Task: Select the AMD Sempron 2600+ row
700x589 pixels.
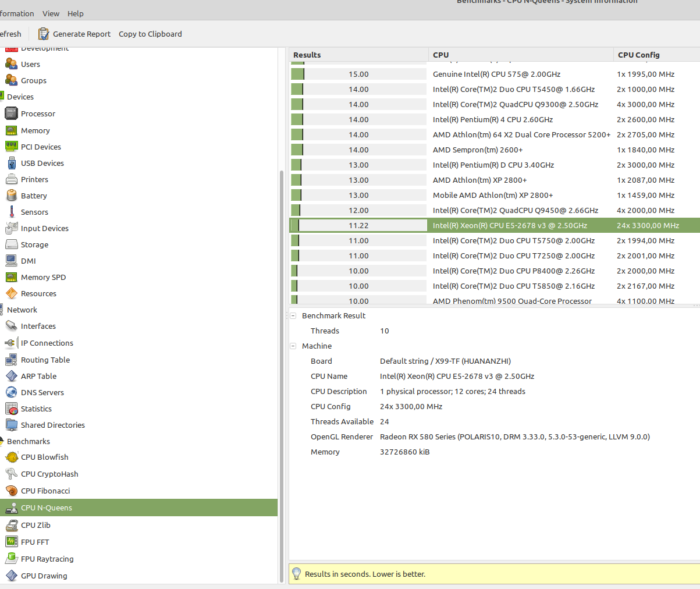Action: pos(495,150)
